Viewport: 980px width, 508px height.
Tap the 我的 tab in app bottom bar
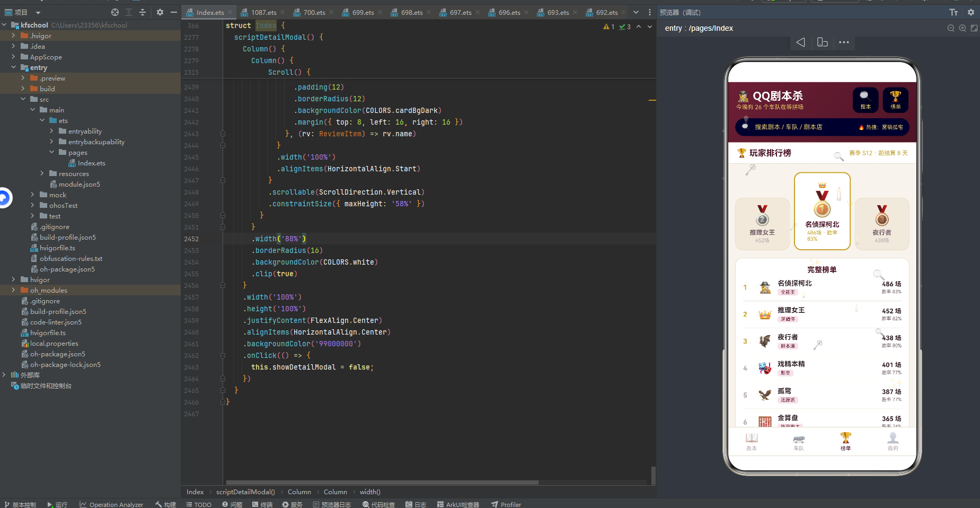coord(893,441)
